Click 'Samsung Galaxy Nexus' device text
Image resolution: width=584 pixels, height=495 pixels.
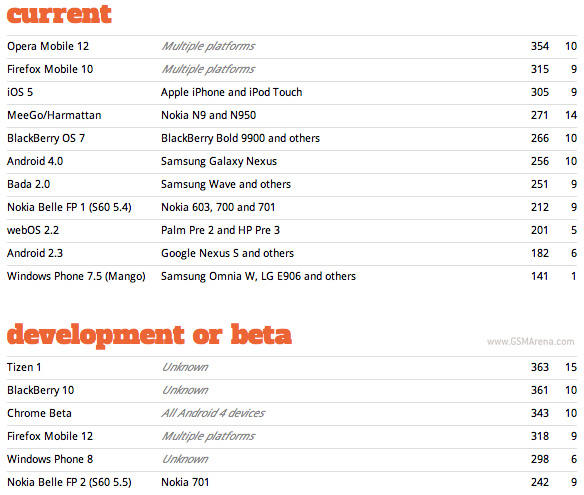click(x=219, y=162)
